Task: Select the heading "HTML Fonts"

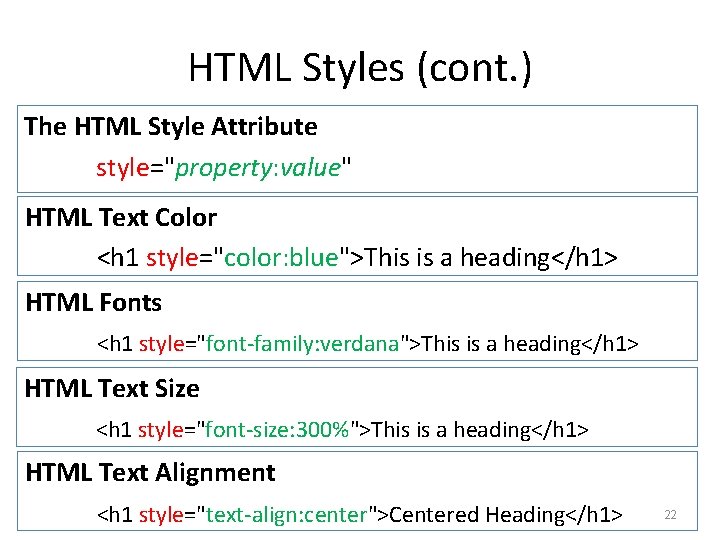Action: [94, 303]
